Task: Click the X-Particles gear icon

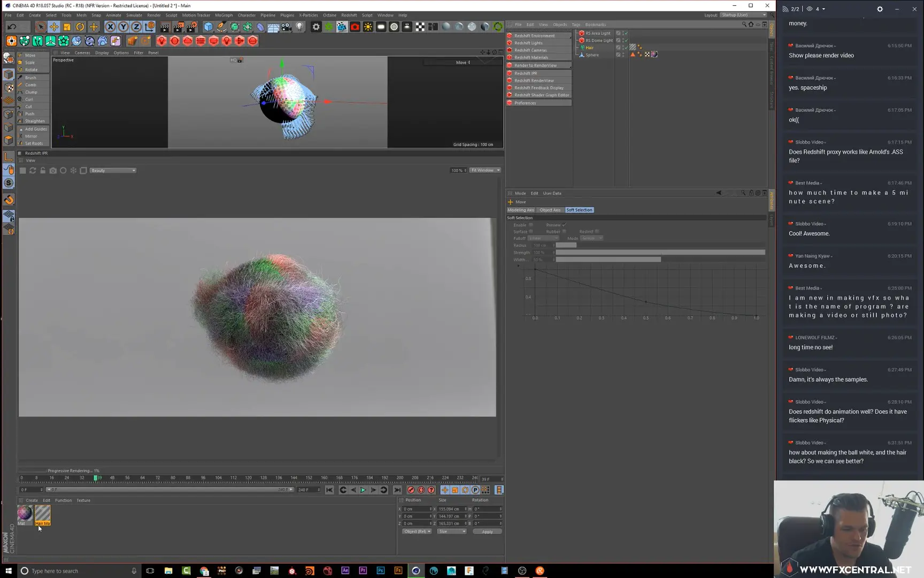Action: click(x=316, y=27)
